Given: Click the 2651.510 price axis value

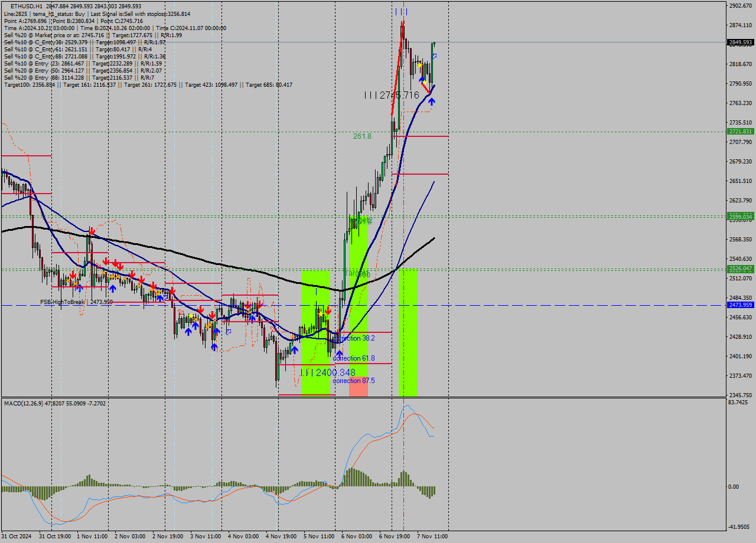Looking at the screenshot, I should click(x=740, y=181).
